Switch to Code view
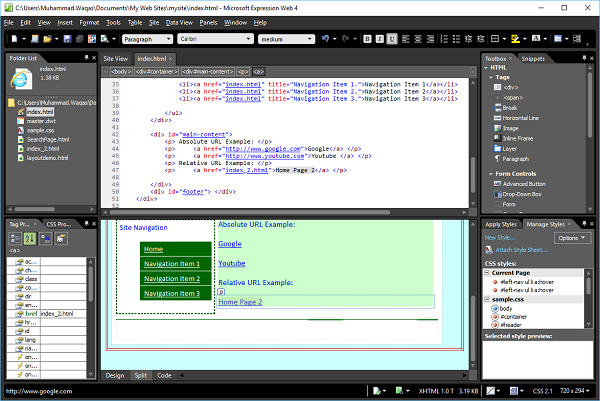600x401 pixels. [164, 375]
